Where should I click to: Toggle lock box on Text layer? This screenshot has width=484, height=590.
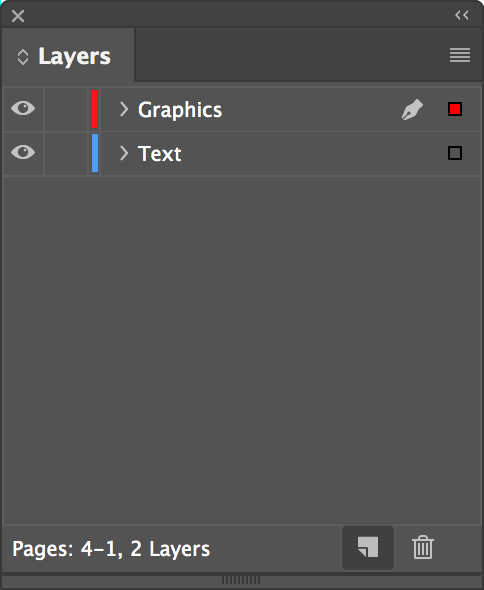tap(66, 153)
